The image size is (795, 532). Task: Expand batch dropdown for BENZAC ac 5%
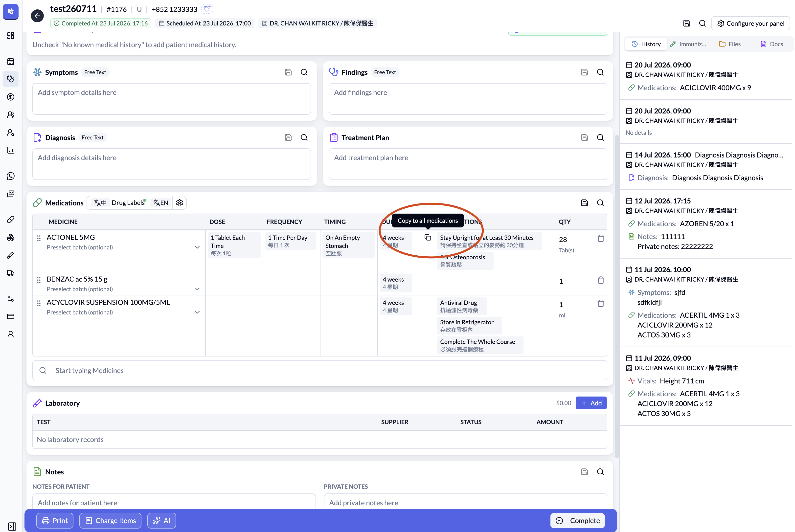[x=197, y=289]
